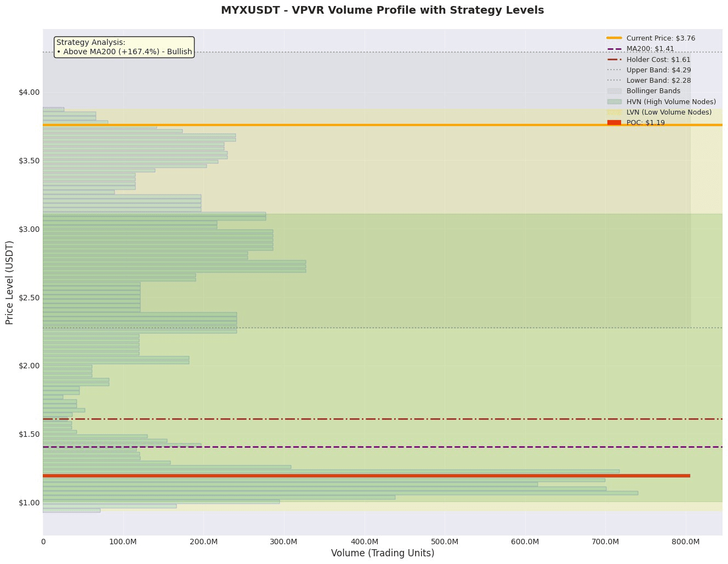
Task: Click the brown Holder Cost dash-dot line
Action: 383,419
